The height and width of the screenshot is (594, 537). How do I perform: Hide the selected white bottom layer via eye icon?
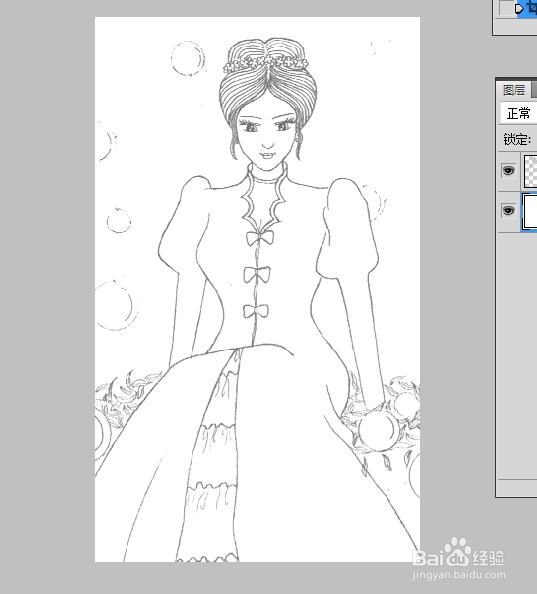tap(508, 210)
